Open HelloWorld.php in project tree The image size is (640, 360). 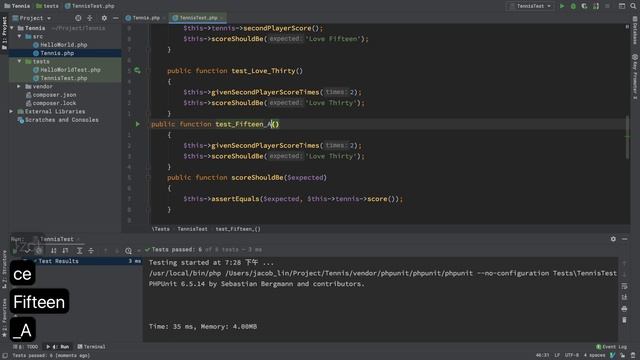[x=64, y=45]
